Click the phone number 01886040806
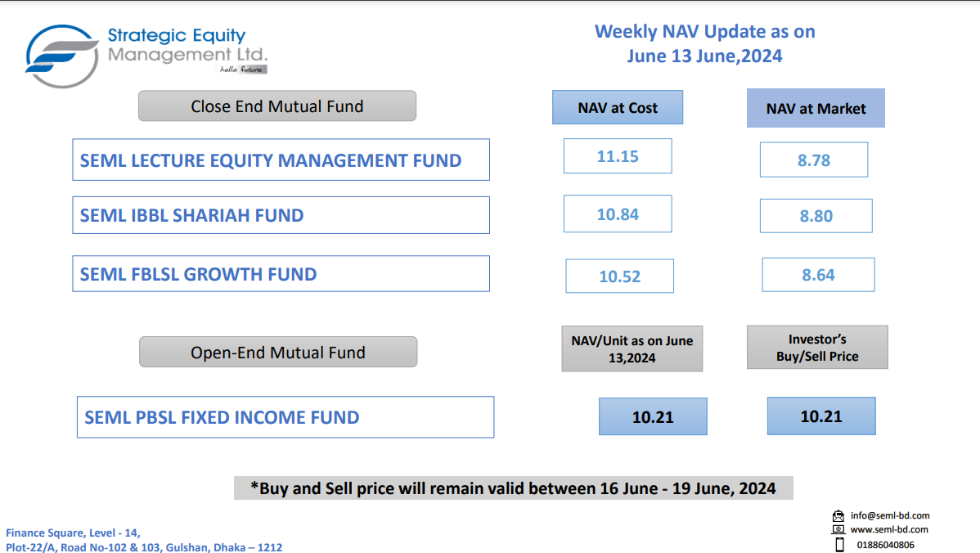The image size is (980, 553). (886, 545)
